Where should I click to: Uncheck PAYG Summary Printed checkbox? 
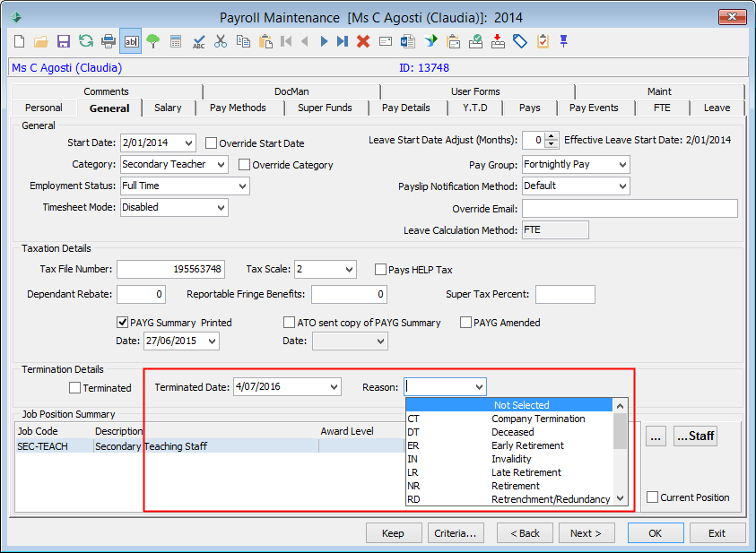tap(123, 323)
